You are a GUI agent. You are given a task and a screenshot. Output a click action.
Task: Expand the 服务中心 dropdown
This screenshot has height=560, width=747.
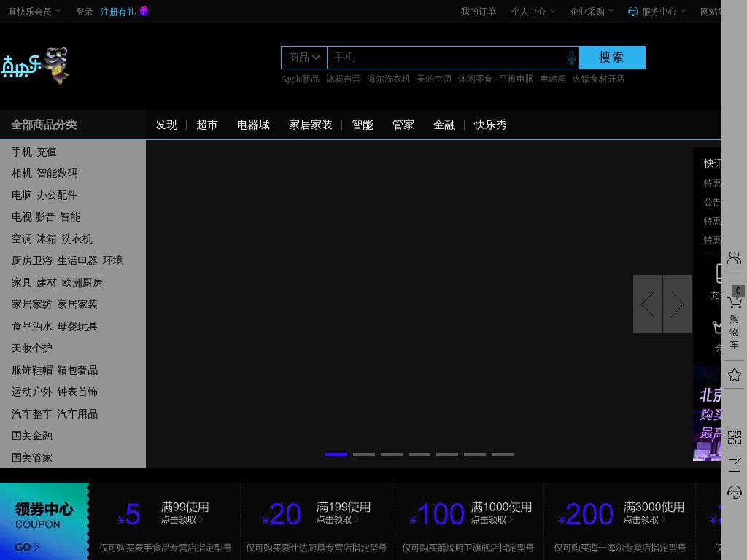click(664, 12)
